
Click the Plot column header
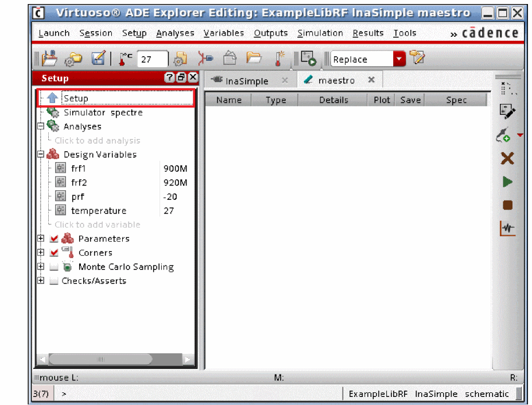[x=382, y=100]
